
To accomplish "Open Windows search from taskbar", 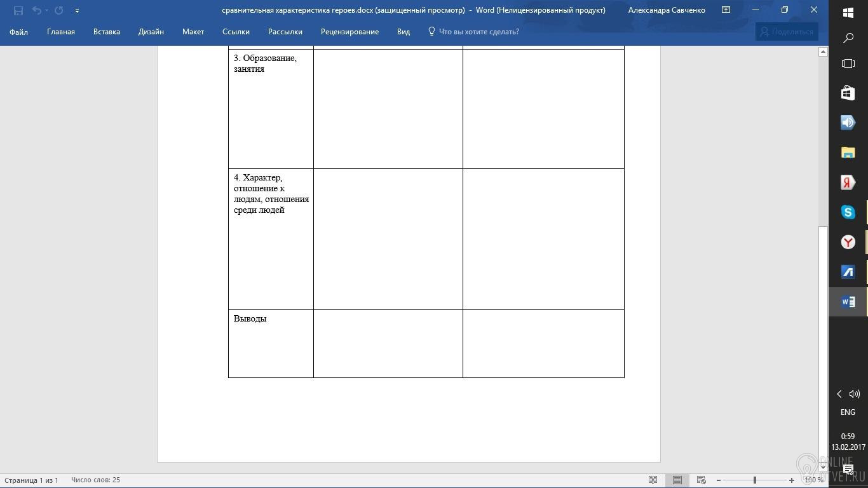I will tap(848, 38).
